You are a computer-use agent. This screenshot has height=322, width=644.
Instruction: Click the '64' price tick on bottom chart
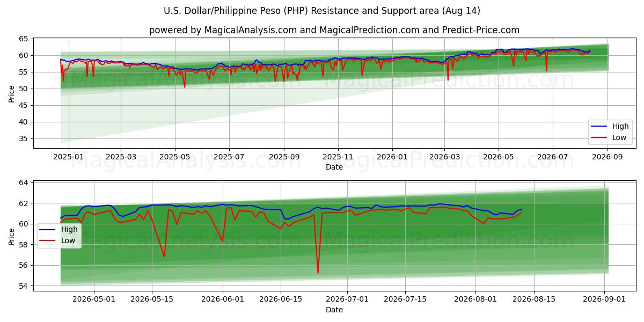click(x=24, y=183)
